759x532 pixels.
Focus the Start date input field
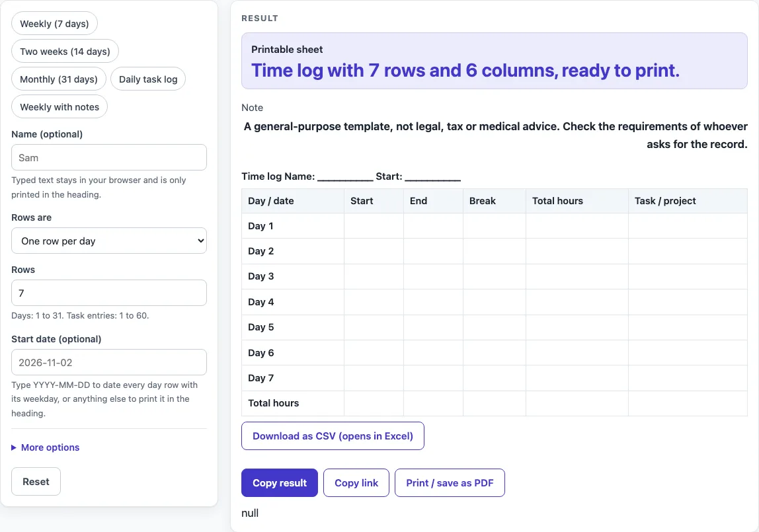109,362
